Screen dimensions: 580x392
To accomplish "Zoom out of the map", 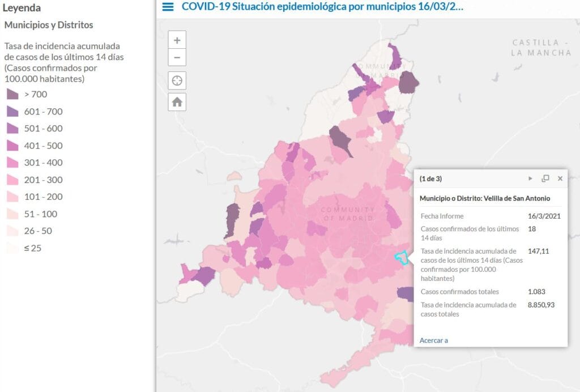I will (x=177, y=57).
